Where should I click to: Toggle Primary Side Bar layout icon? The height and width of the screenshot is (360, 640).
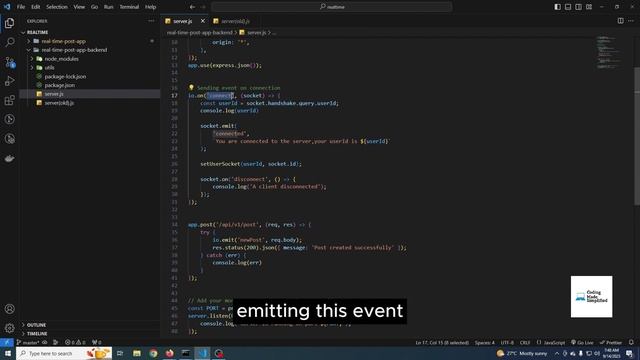tap(558, 7)
